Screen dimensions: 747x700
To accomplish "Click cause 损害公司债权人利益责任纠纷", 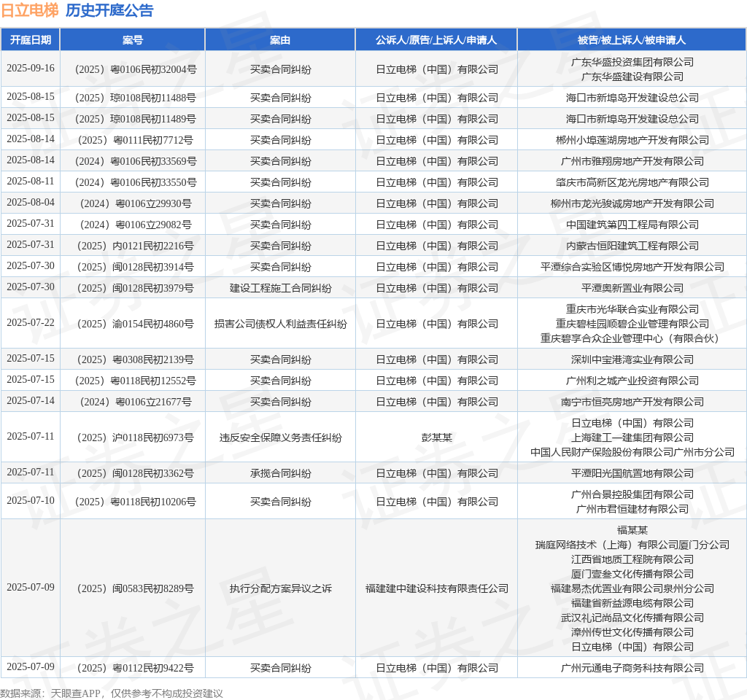I will click(280, 324).
